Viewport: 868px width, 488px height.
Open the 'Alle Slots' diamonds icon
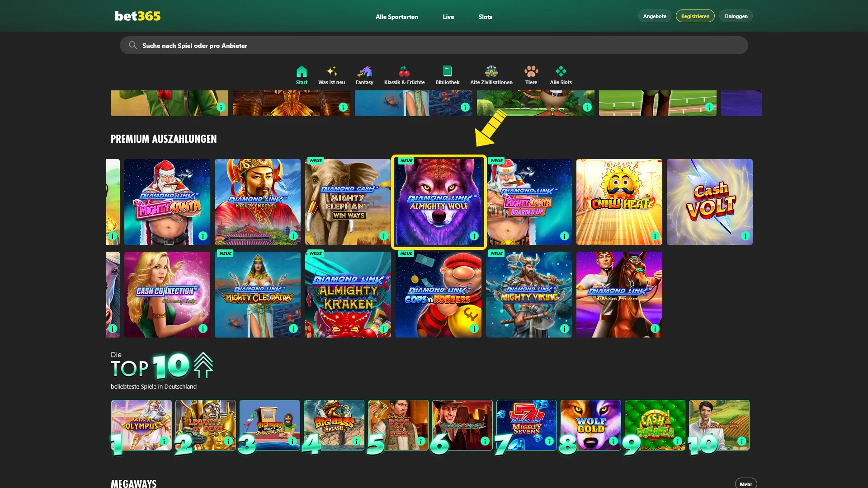(x=561, y=71)
